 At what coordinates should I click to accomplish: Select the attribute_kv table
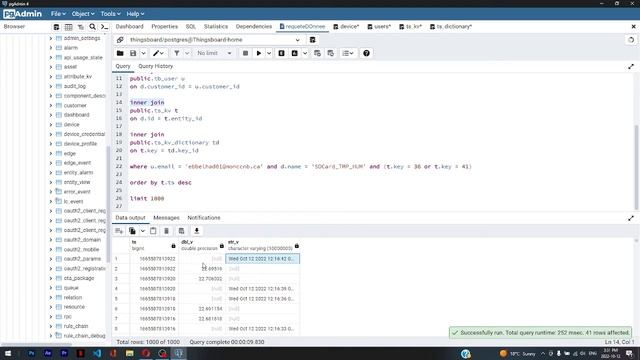pos(78,77)
